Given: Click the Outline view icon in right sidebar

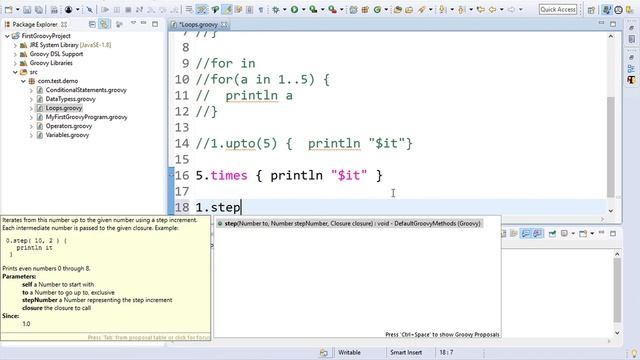Looking at the screenshot, I should click(631, 68).
